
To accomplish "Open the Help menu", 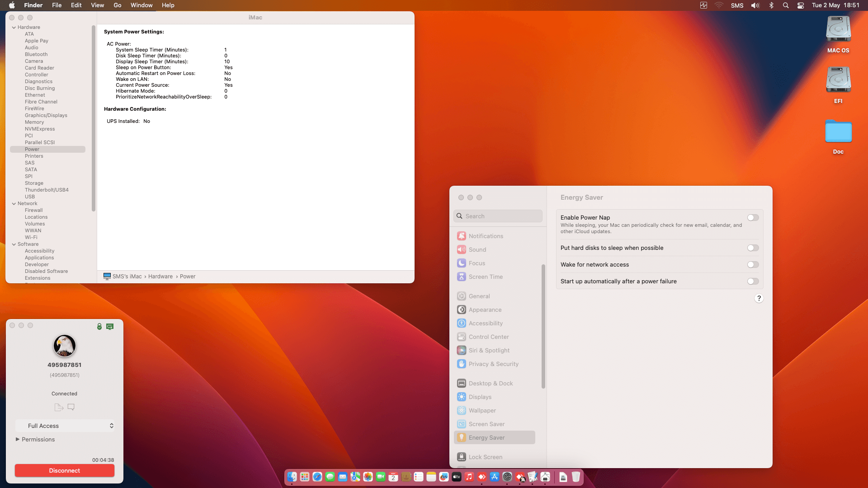I will pyautogui.click(x=168, y=5).
